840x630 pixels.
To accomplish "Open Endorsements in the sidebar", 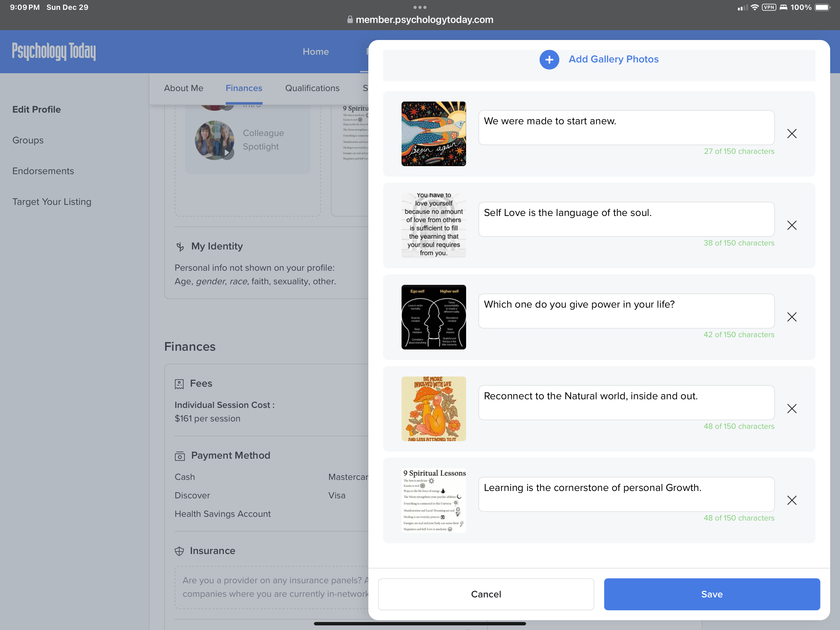I will (x=43, y=171).
